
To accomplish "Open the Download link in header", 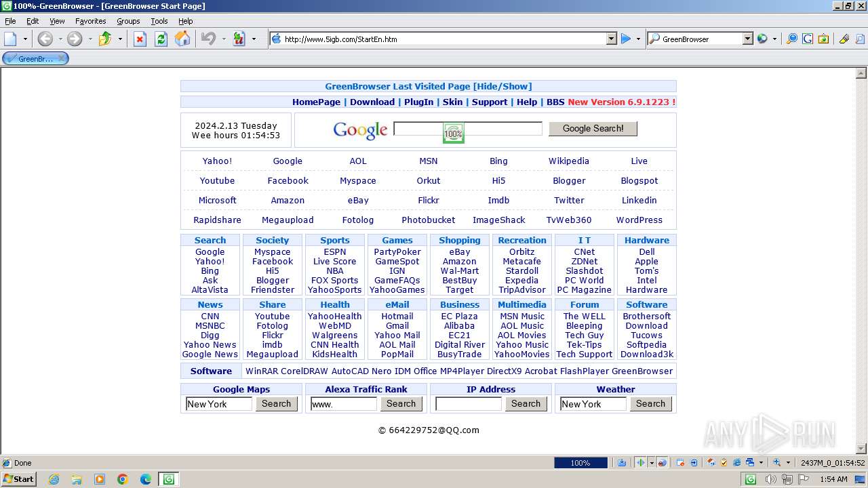I will (372, 102).
